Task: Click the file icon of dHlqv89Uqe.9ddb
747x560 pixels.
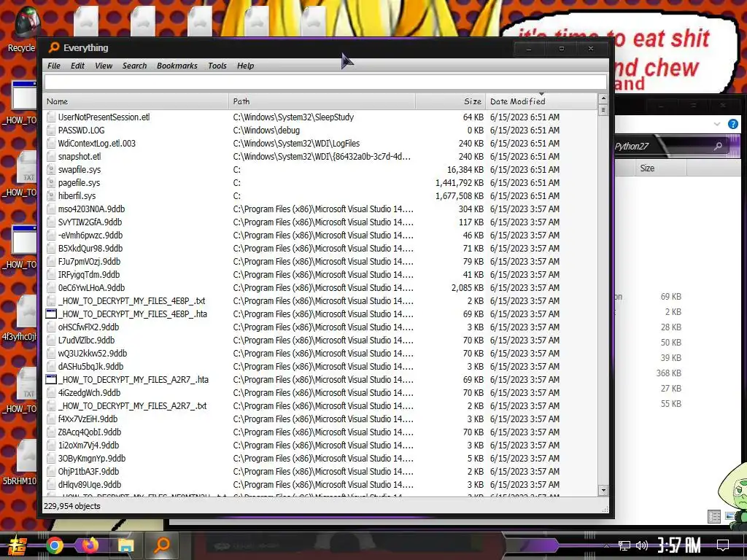Action: click(51, 485)
